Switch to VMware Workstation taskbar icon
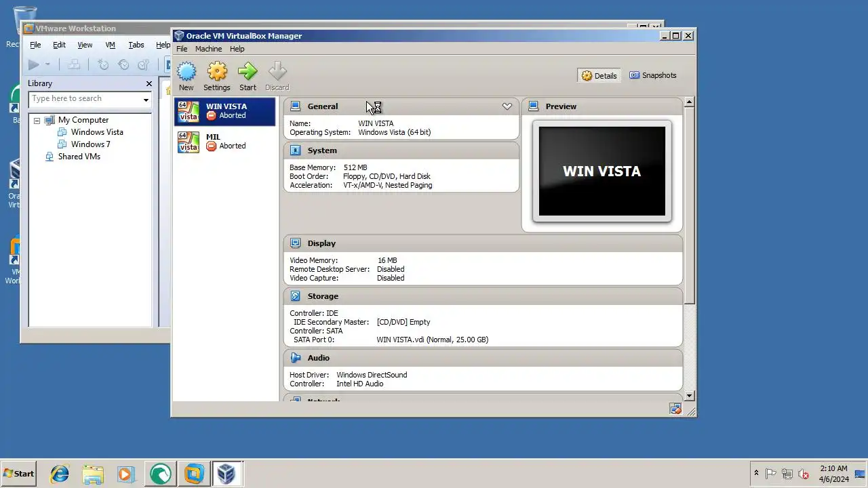The image size is (868, 488). [193, 474]
